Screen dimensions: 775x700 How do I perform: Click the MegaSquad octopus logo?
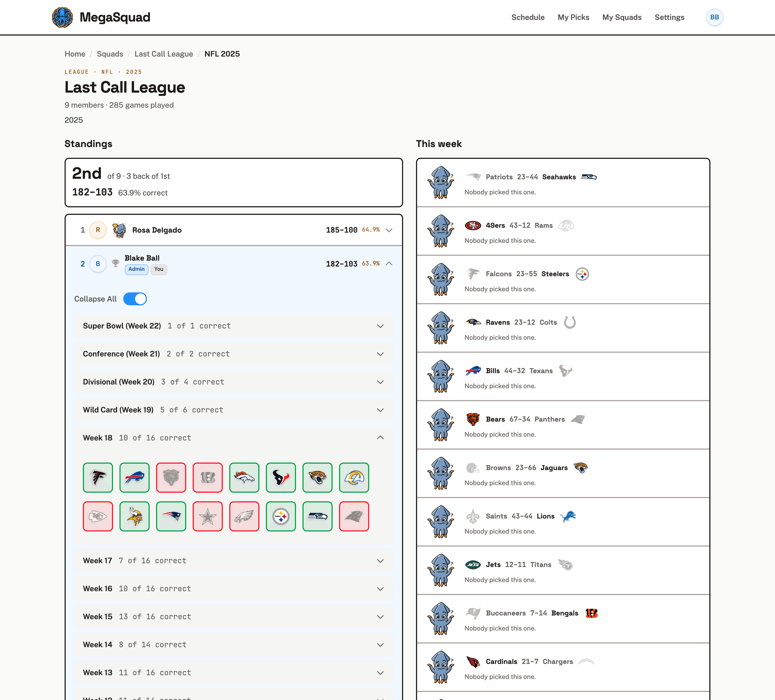(x=62, y=17)
